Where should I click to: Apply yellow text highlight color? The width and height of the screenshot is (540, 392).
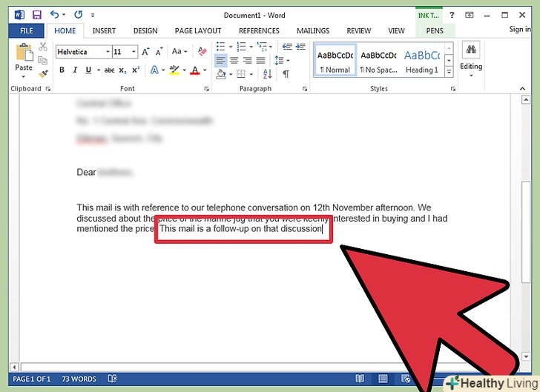point(174,70)
